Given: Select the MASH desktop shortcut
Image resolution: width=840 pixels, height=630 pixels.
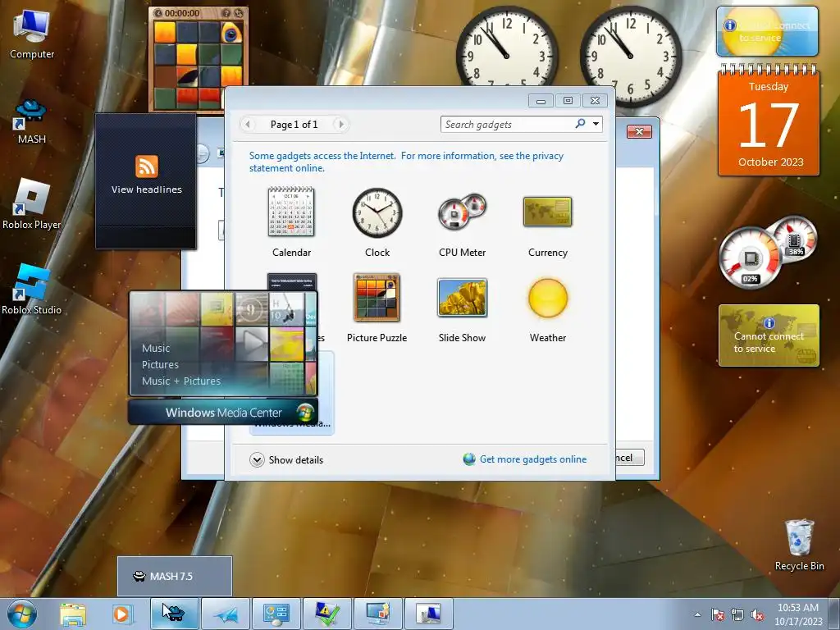Looking at the screenshot, I should [x=32, y=122].
